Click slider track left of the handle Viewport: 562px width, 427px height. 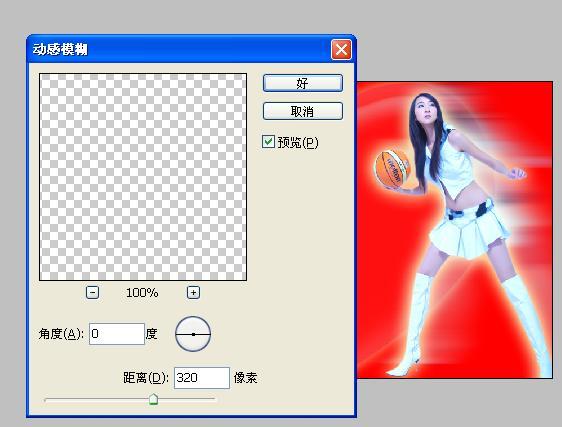pos(96,398)
